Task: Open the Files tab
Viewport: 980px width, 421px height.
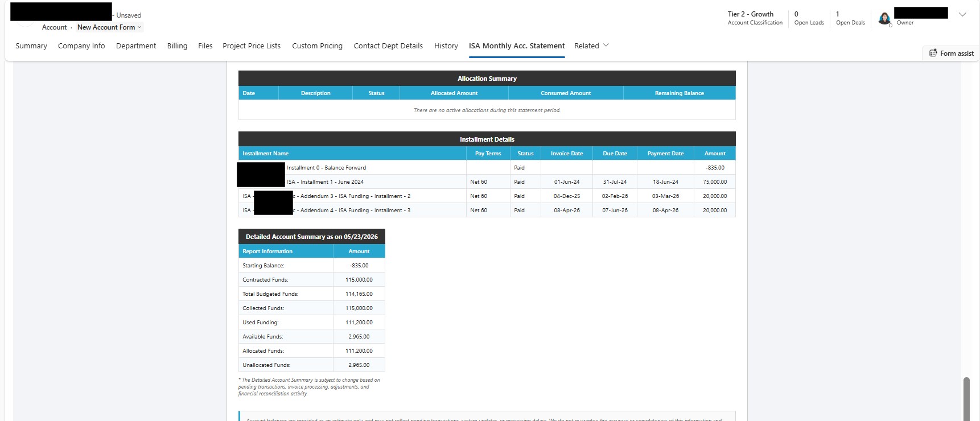Action: tap(205, 46)
